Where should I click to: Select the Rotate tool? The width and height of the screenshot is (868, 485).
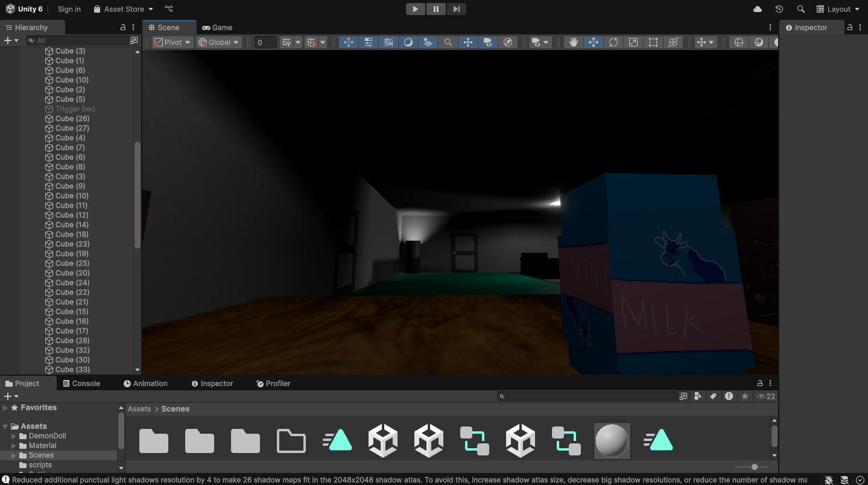613,42
